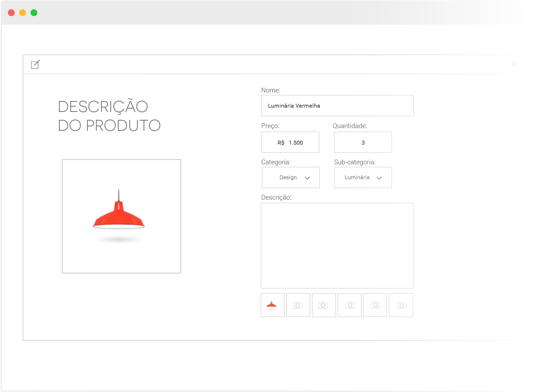Select the red lamp photo thumbnail
Viewport: 548px width, 392px height.
(272, 305)
